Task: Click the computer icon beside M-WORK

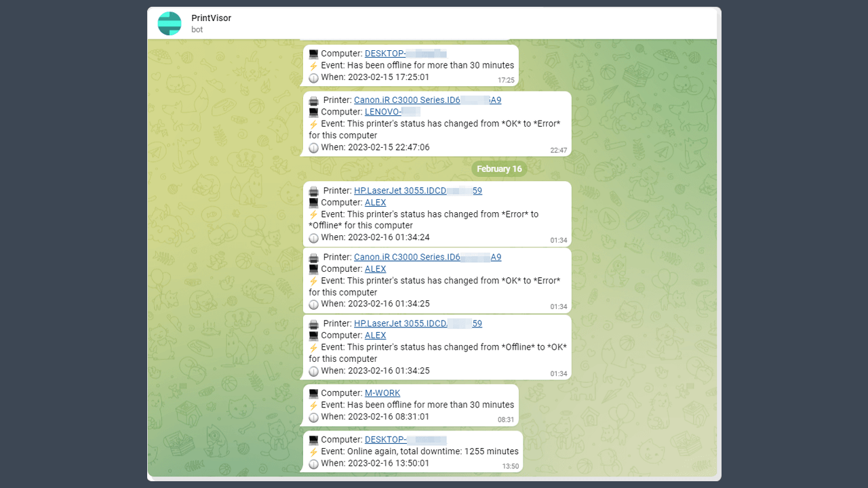Action: pyautogui.click(x=313, y=393)
